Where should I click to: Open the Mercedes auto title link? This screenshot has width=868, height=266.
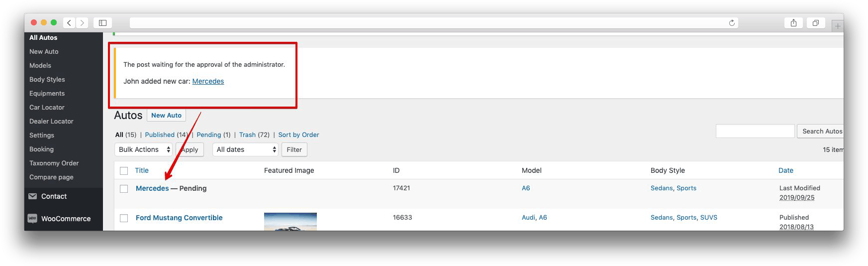[x=152, y=188]
